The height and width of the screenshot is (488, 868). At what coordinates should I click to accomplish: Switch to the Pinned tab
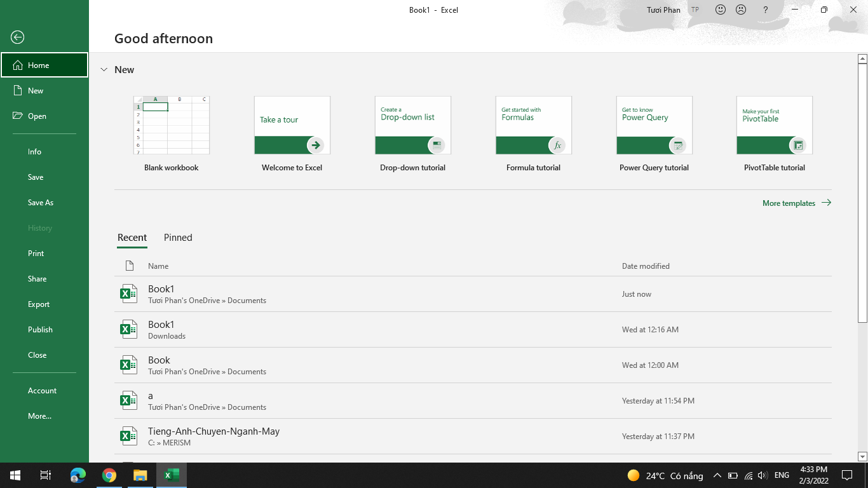click(178, 237)
